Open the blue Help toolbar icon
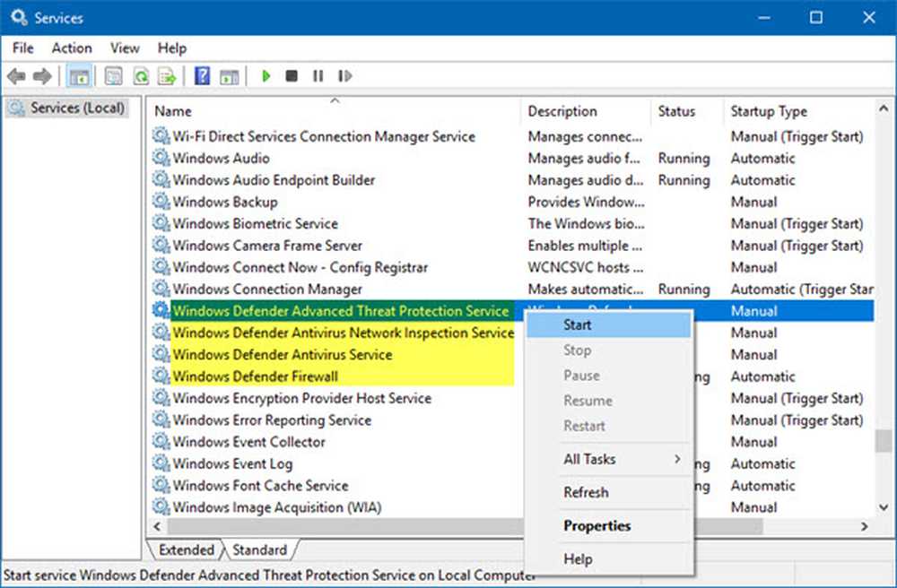 coord(202,76)
